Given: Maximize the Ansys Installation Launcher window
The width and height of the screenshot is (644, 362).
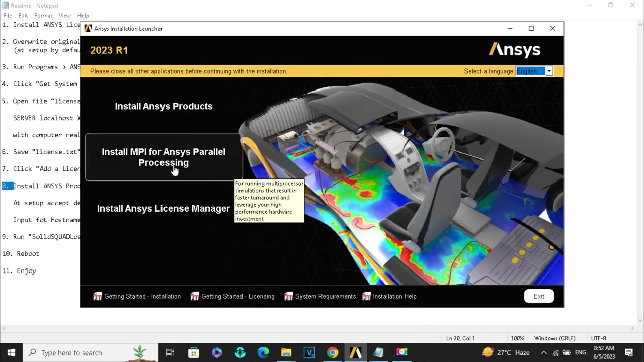Looking at the screenshot, I should click(x=531, y=29).
